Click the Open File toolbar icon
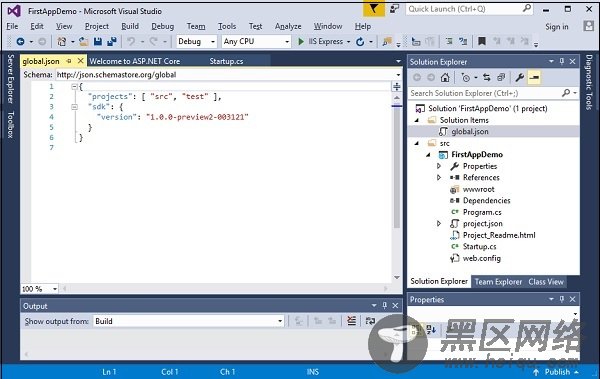600x379 pixels. point(83,41)
